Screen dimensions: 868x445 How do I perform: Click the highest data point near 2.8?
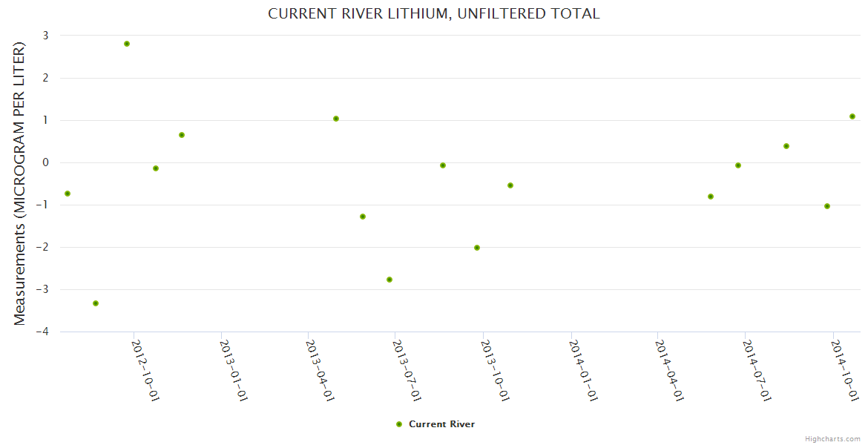click(127, 44)
